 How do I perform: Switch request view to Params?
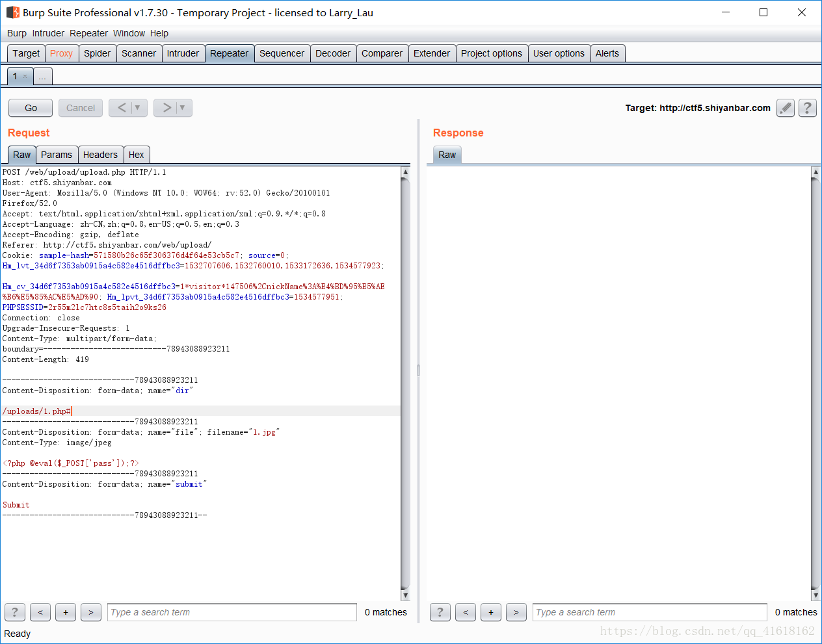tap(57, 155)
